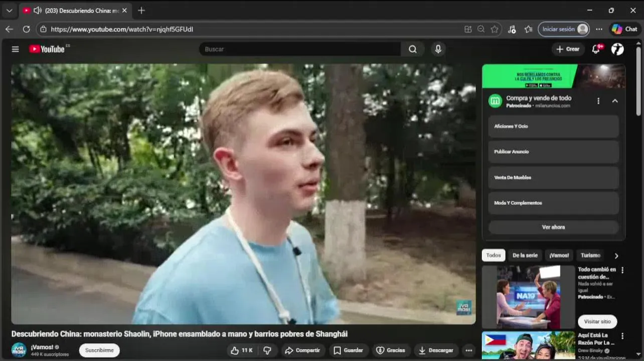The image size is (644, 361).
Task: Send thanks with Gracias button
Action: (x=391, y=350)
